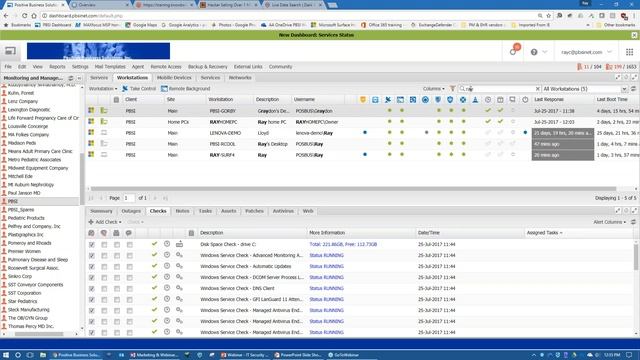Click the dashboard view icon left of blue banner
This screenshot has width=640, height=360.
(x=10, y=51)
